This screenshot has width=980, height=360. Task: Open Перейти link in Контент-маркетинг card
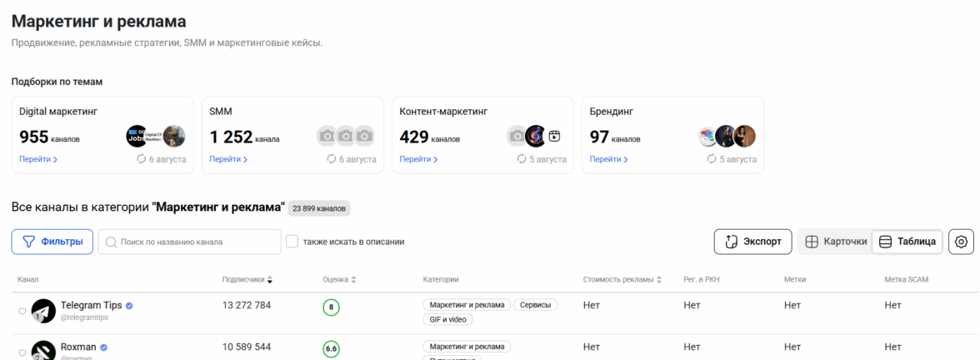tap(418, 159)
